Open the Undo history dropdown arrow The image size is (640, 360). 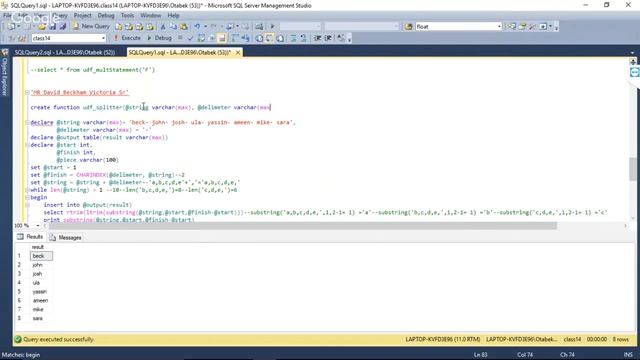pos(205,27)
